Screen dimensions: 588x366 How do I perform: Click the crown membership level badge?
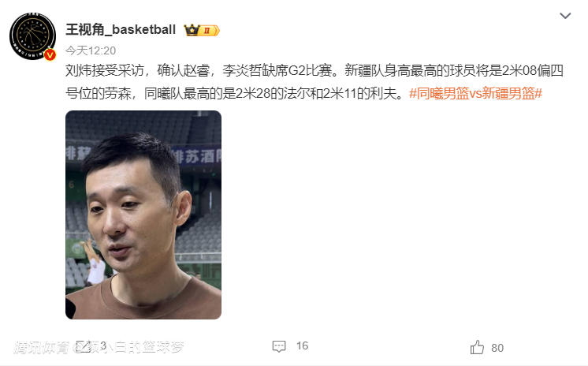[x=201, y=30]
